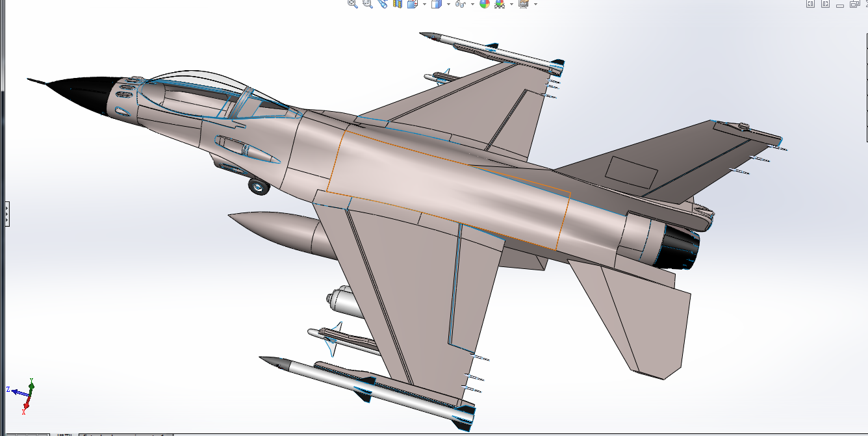The width and height of the screenshot is (868, 436).
Task: Restore down the document window
Action: point(855,4)
